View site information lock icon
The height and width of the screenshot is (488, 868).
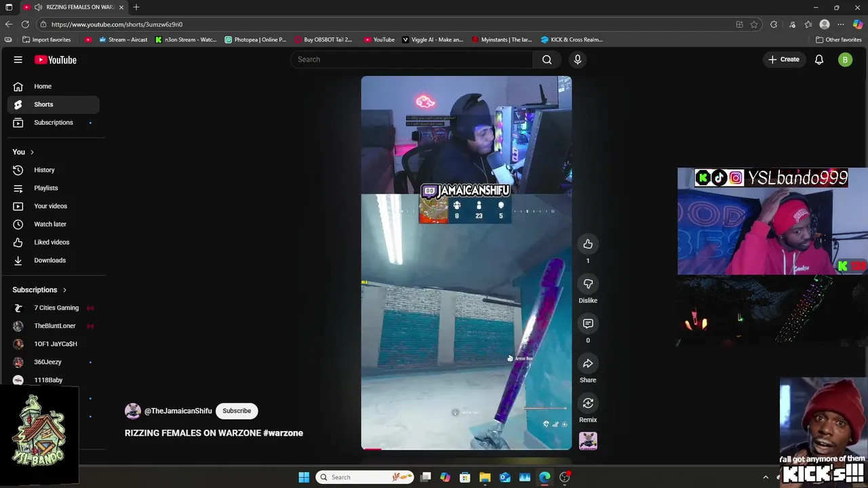(43, 24)
